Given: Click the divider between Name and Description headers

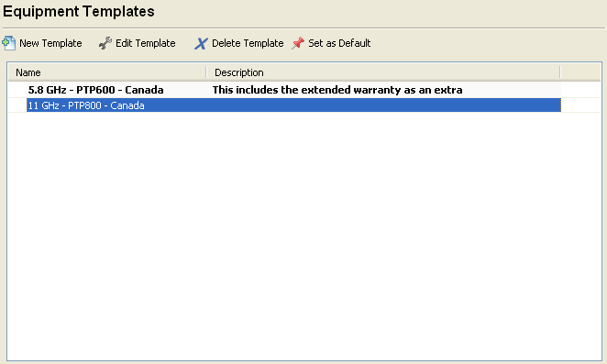Looking at the screenshot, I should pos(206,72).
